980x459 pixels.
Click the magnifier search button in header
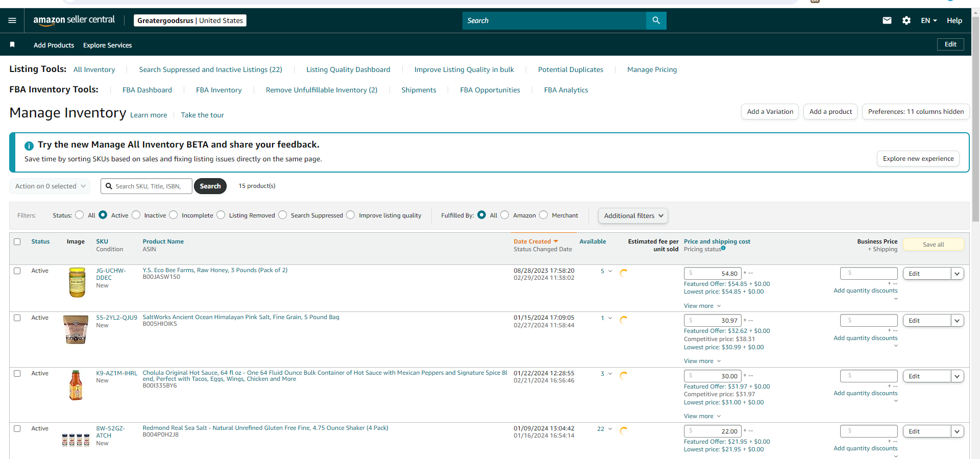(656, 20)
